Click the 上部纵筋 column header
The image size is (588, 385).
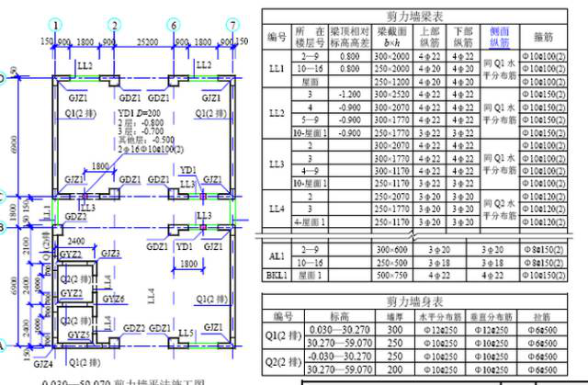click(x=429, y=37)
